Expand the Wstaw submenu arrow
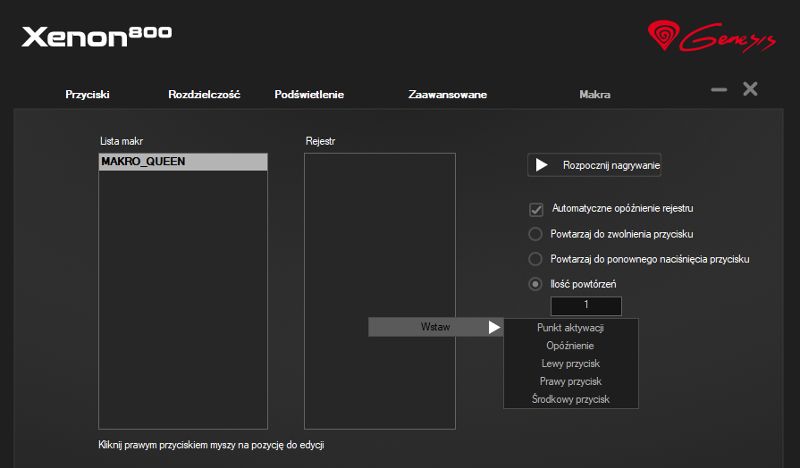Viewport: 800px width, 468px height. [x=494, y=327]
